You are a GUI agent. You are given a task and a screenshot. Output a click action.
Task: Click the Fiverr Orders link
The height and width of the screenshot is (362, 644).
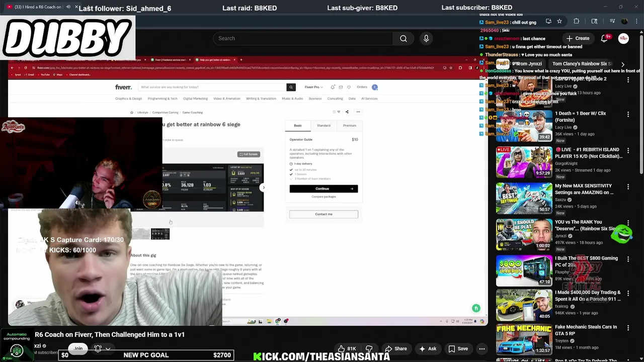(362, 87)
